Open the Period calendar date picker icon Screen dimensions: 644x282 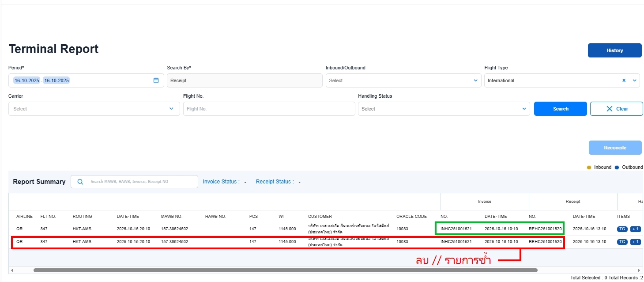156,80
